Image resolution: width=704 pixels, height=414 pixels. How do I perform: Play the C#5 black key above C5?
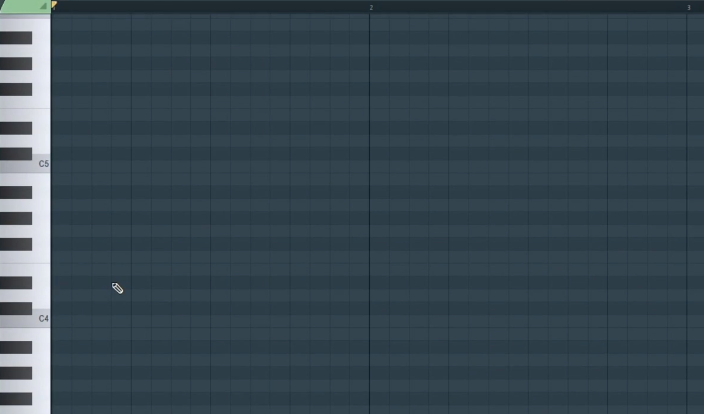click(x=16, y=154)
